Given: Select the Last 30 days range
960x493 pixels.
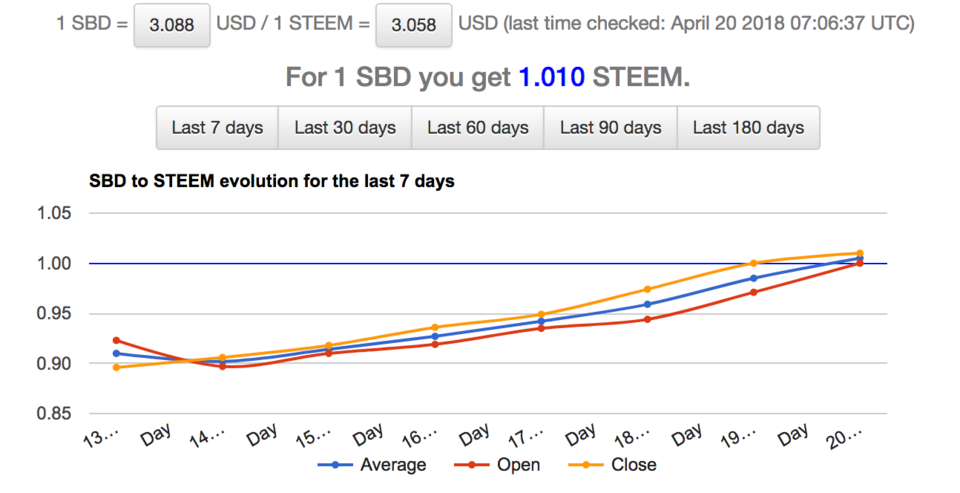Looking at the screenshot, I should pyautogui.click(x=345, y=128).
